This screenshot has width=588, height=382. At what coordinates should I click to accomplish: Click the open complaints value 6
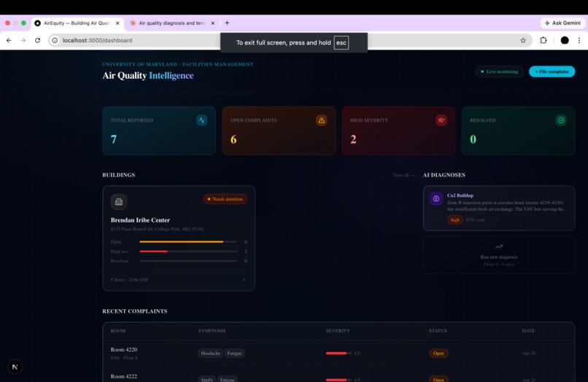coord(233,139)
